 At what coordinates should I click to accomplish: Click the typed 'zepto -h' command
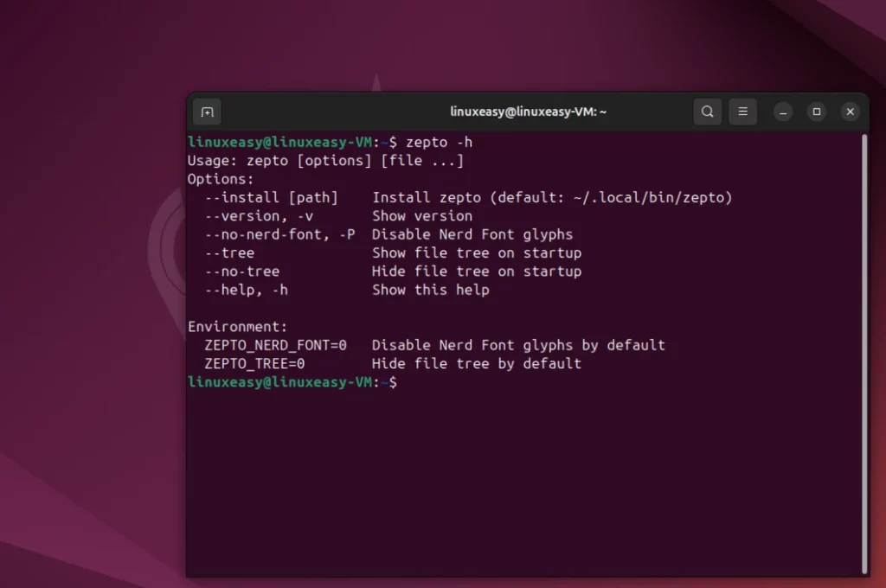pos(439,142)
